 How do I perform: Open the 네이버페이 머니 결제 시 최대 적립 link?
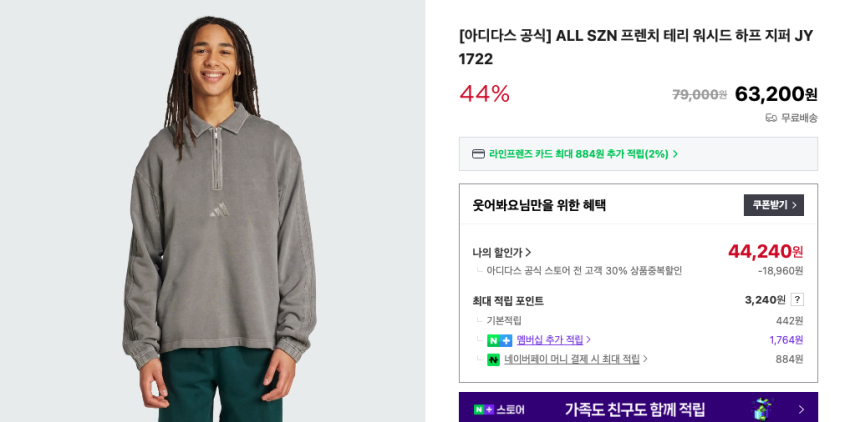(572, 359)
